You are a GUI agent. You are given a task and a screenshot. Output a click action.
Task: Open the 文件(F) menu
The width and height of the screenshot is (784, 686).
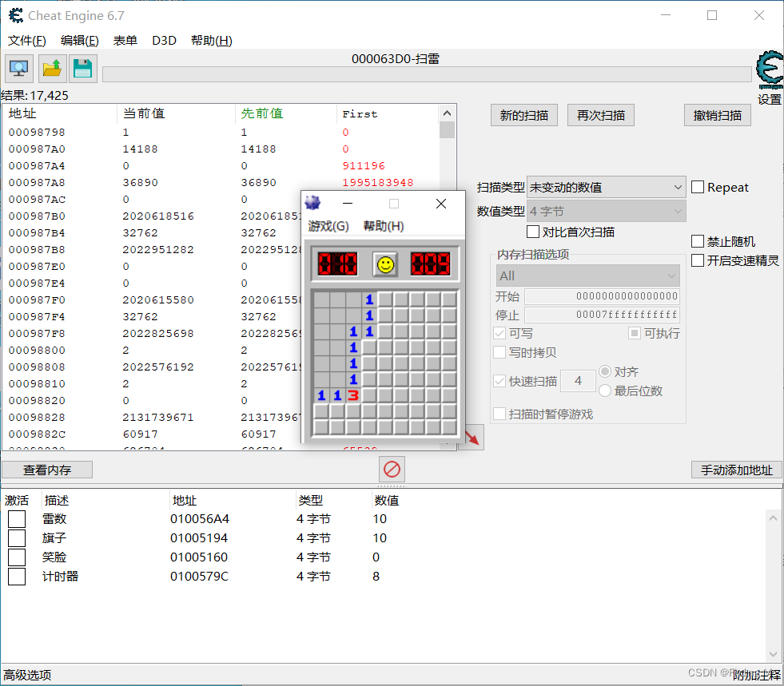(26, 40)
